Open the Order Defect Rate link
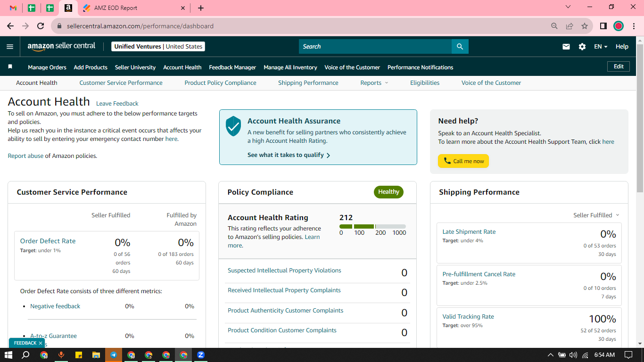The height and width of the screenshot is (362, 644). point(48,241)
